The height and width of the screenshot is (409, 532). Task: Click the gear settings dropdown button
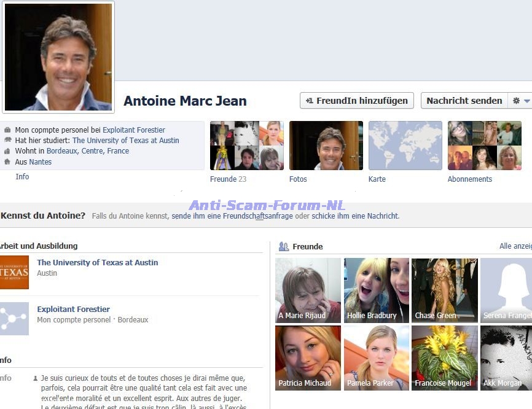pos(520,101)
